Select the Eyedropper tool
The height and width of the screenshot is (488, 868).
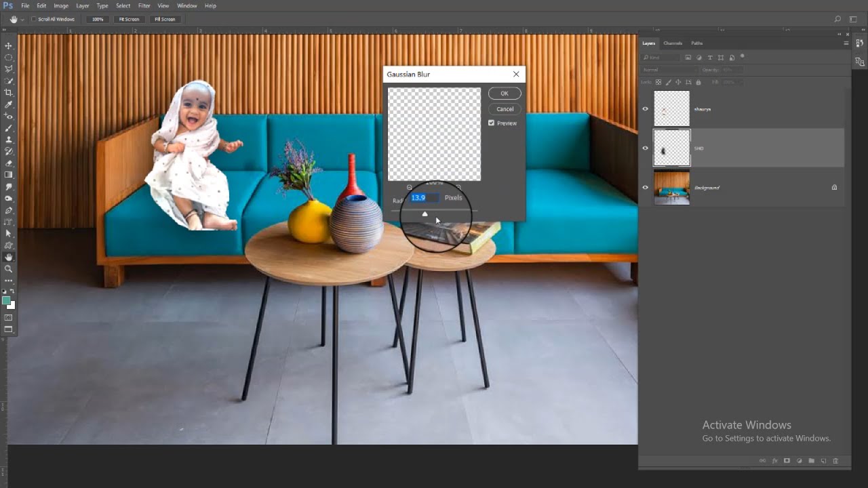(9, 104)
